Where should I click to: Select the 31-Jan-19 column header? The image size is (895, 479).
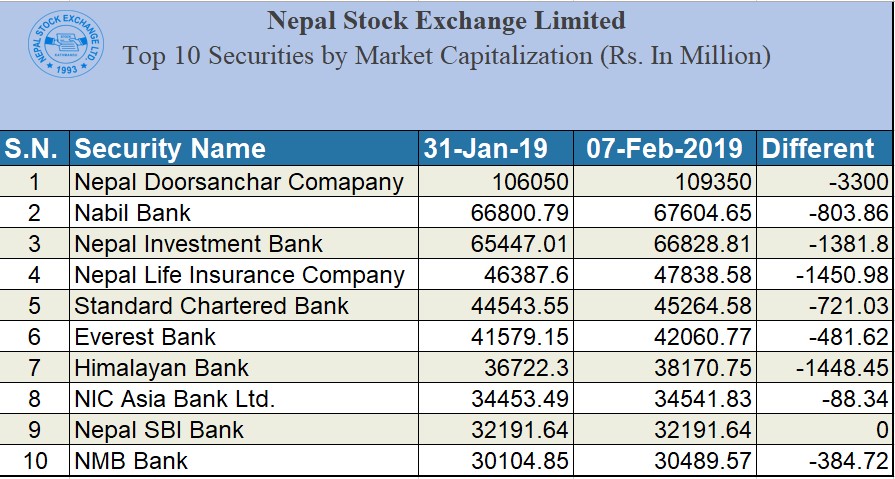(496, 148)
